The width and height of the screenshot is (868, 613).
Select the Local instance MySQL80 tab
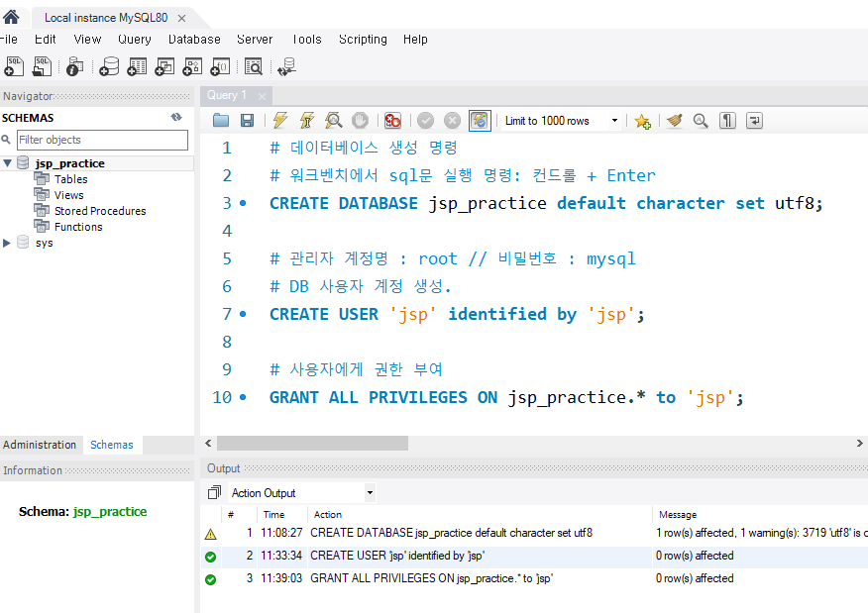(106, 18)
